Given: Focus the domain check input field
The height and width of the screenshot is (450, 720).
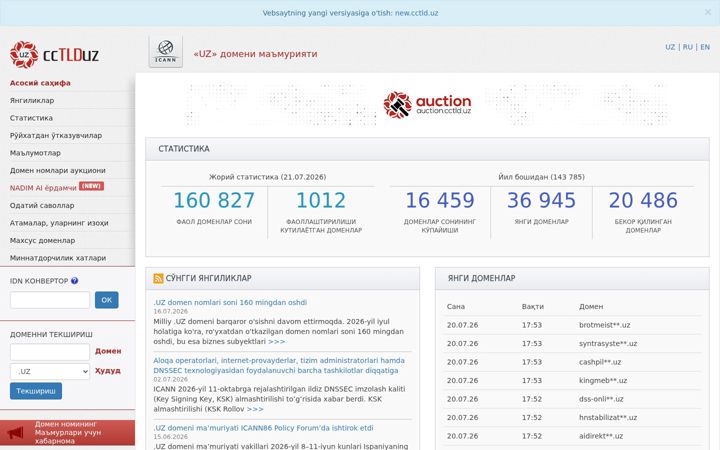Looking at the screenshot, I should coord(50,352).
